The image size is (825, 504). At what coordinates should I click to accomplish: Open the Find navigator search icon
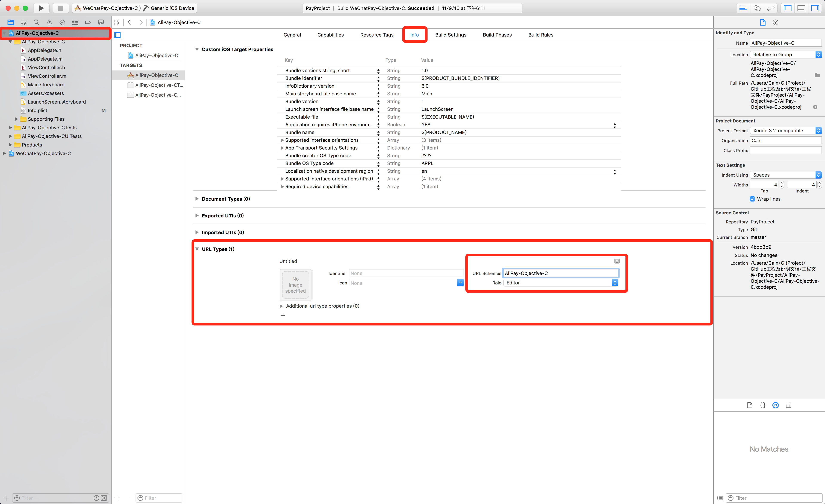(36, 22)
